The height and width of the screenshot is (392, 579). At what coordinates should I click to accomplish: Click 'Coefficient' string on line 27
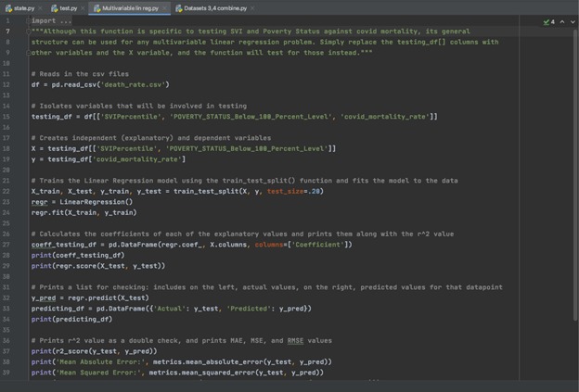pyautogui.click(x=317, y=245)
